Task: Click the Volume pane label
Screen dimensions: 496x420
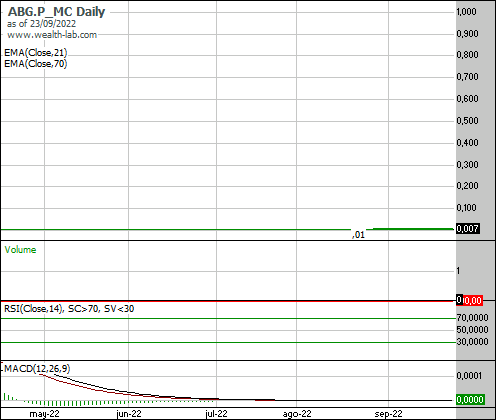Action: coord(20,250)
